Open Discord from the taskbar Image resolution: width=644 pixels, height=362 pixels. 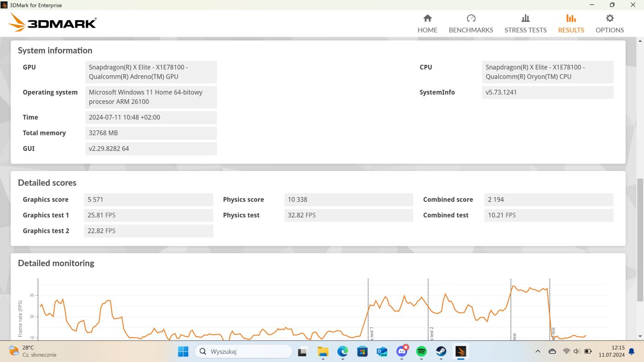(402, 351)
